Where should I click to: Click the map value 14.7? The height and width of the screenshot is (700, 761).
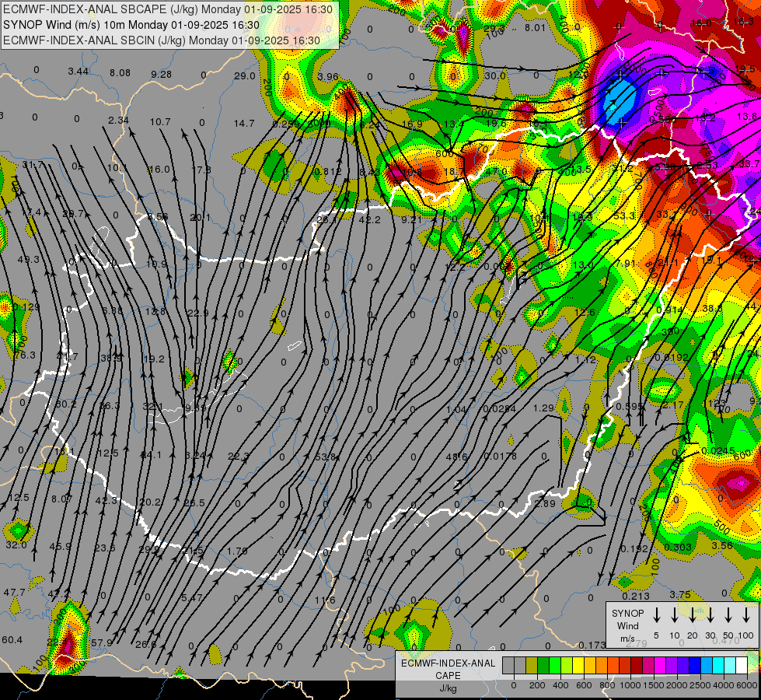click(244, 124)
